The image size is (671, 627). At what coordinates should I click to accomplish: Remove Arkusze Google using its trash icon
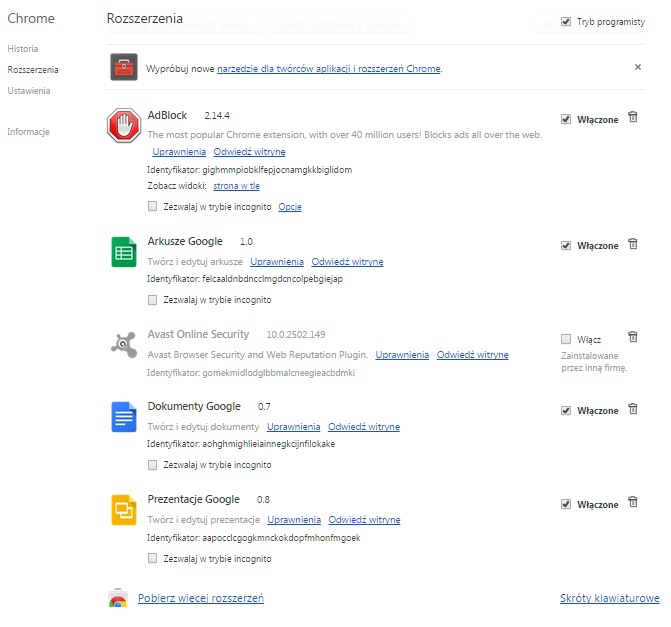tap(632, 244)
